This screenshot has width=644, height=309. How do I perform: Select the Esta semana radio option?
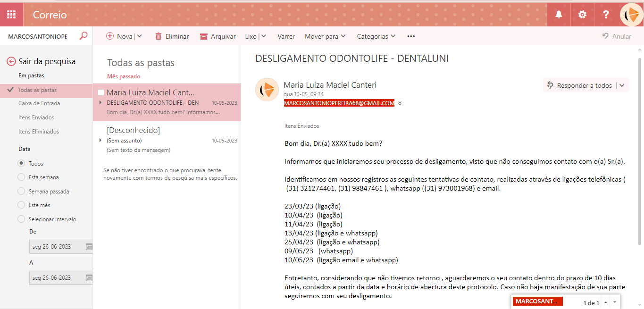tap(21, 177)
